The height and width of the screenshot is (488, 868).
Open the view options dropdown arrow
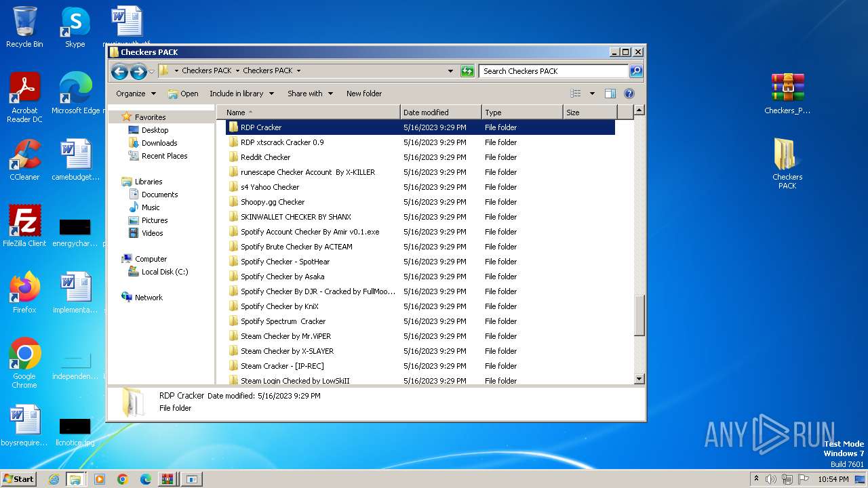[592, 94]
